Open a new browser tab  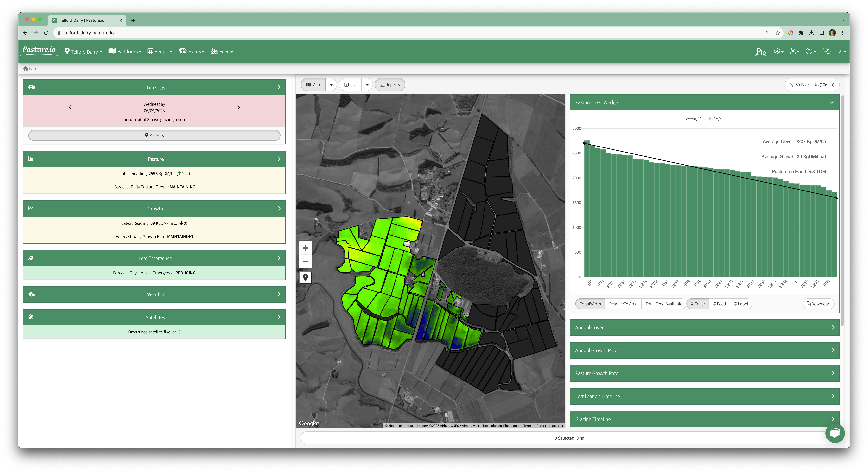click(133, 21)
